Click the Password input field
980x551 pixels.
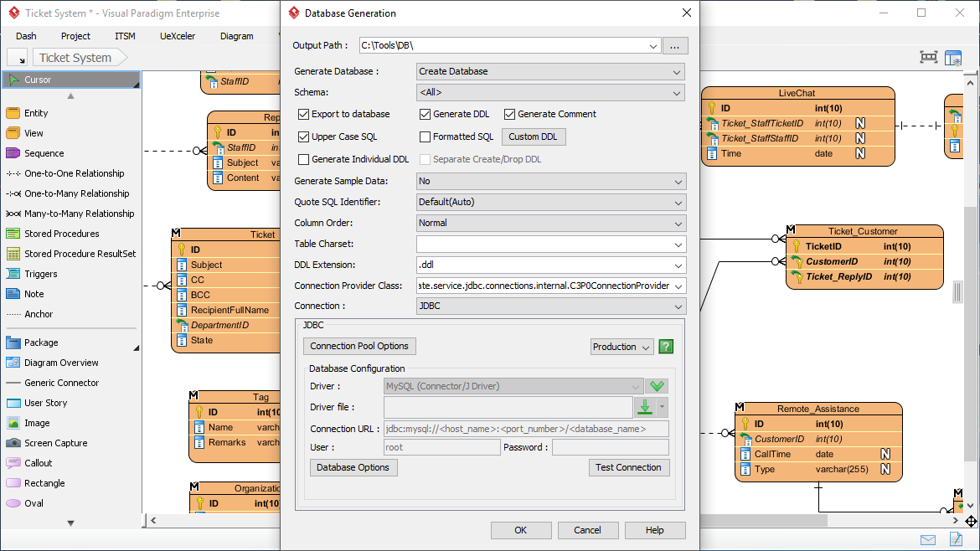611,447
